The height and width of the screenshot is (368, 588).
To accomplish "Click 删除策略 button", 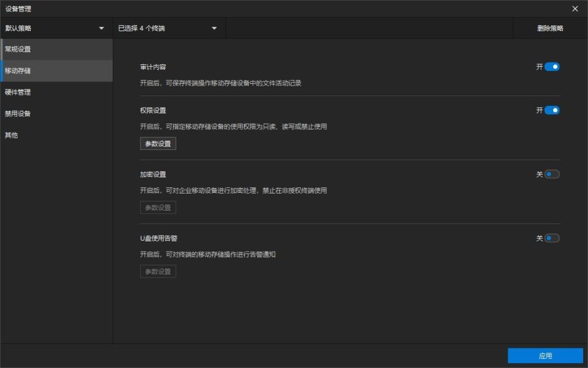I will 550,28.
